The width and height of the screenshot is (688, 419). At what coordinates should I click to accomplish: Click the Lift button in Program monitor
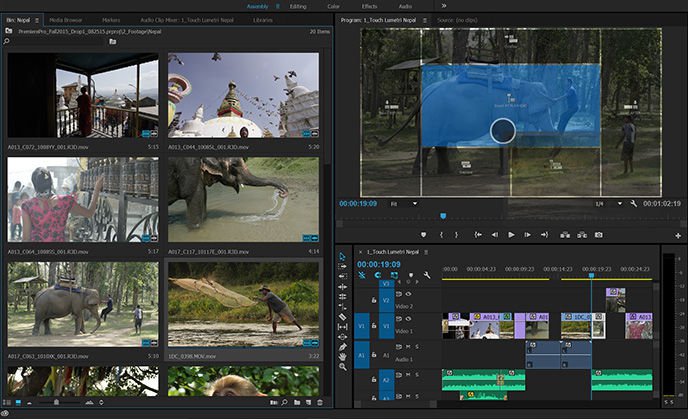(x=563, y=234)
